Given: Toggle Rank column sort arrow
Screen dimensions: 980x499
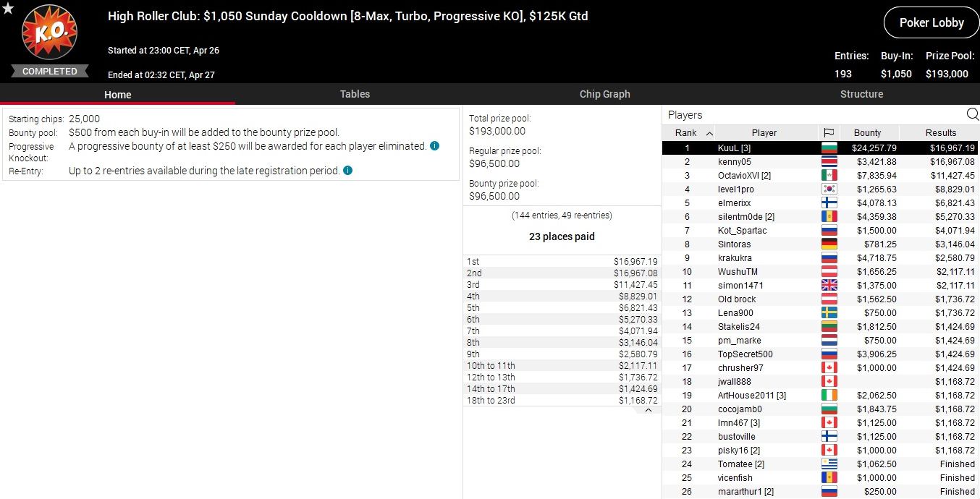Looking at the screenshot, I should [709, 133].
